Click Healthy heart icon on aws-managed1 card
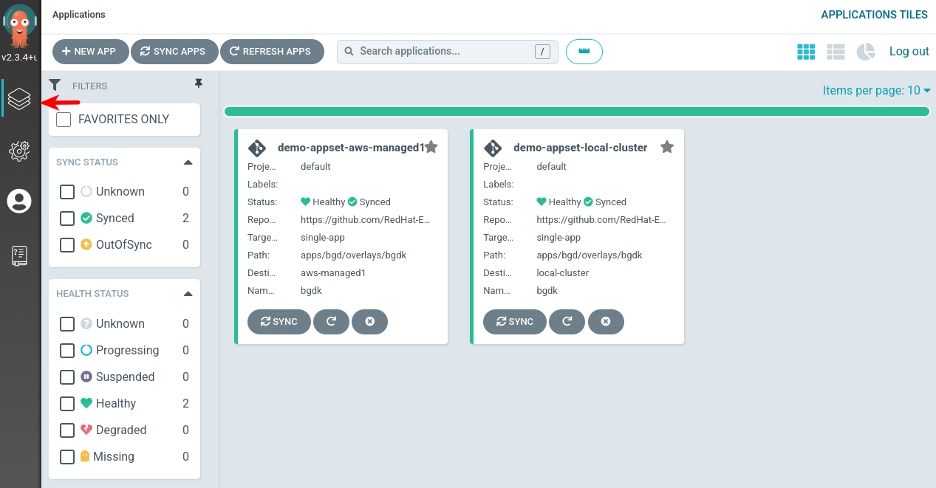Screen dimensions: 936x488 click(305, 202)
